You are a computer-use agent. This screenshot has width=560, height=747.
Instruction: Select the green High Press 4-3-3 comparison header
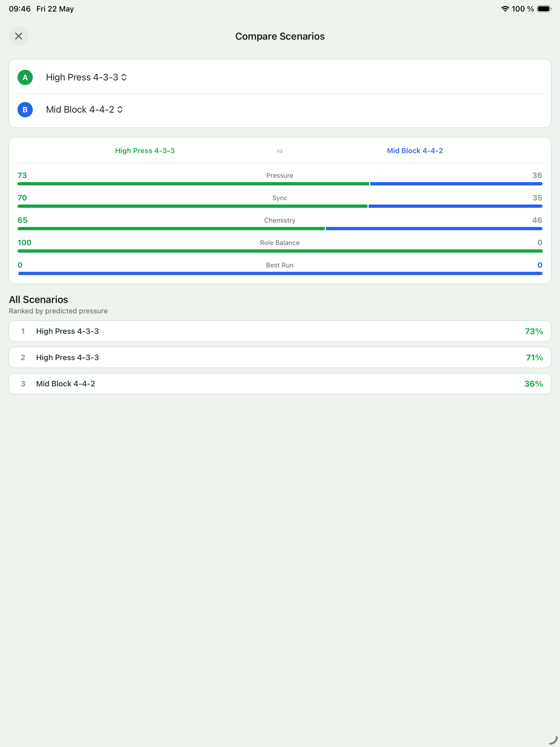[145, 151]
